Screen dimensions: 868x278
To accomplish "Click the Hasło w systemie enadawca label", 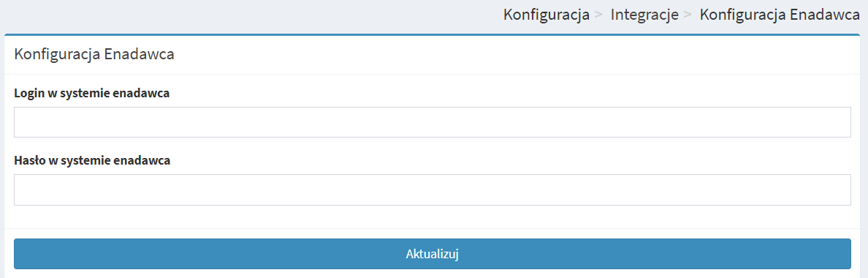I will [x=93, y=161].
